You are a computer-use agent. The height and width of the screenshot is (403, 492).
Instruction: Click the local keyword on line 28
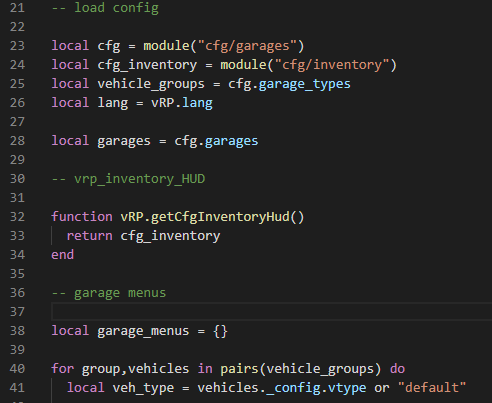pos(70,141)
